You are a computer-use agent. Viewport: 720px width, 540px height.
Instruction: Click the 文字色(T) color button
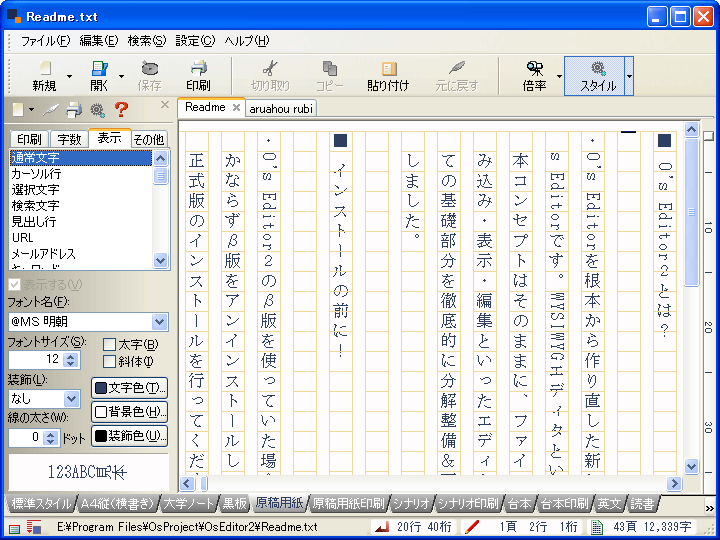click(x=129, y=388)
